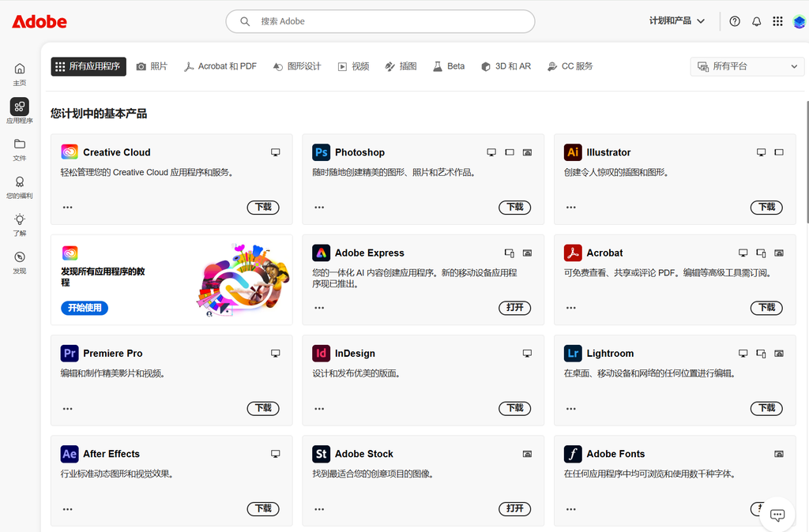Select the 所有应用程序 tab
The height and width of the screenshot is (532, 809).
coord(88,66)
